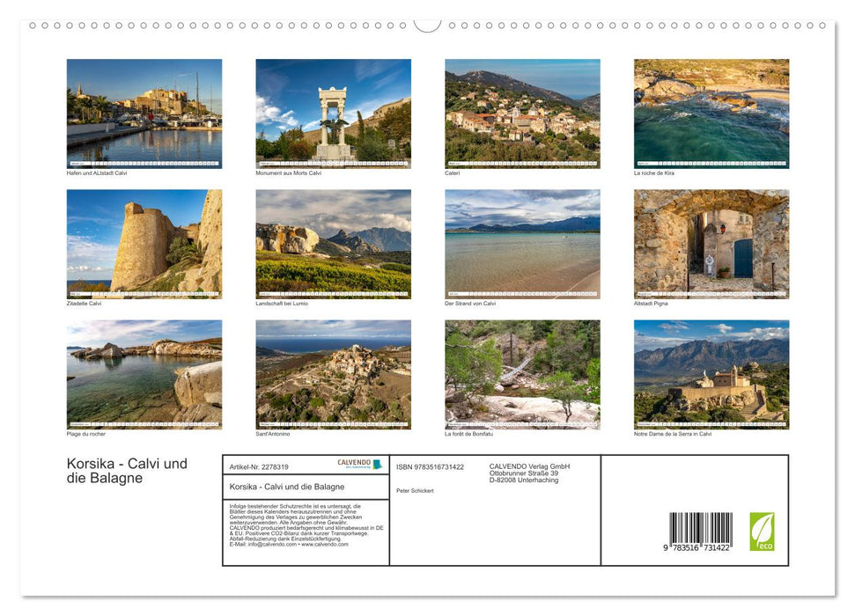Select the Altstadt Pigna doorway photo
855x616 pixels.
click(x=711, y=244)
